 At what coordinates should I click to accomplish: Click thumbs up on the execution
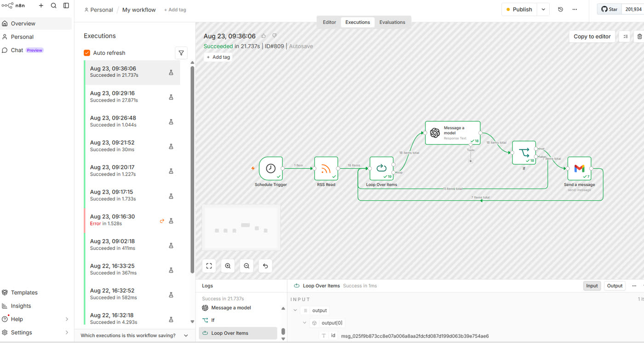pyautogui.click(x=264, y=36)
